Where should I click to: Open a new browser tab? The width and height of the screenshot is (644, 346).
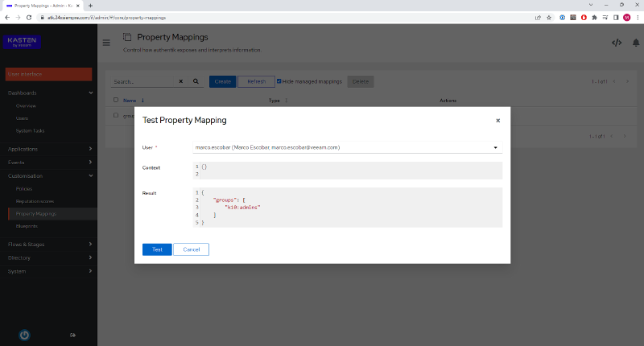[x=90, y=6]
